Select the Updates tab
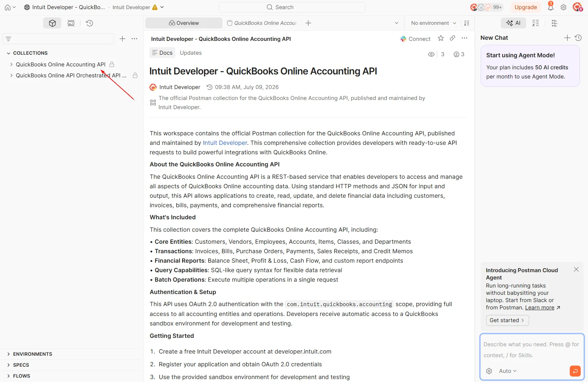 191,53
